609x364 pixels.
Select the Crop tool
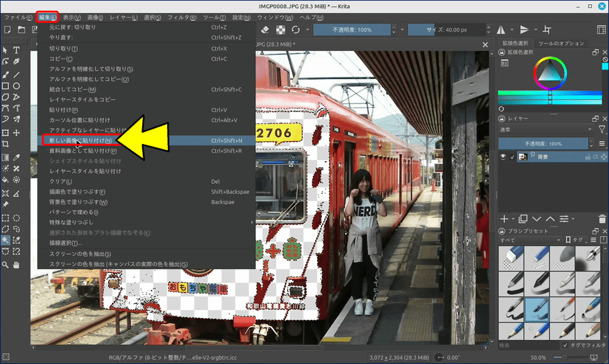coord(5,144)
